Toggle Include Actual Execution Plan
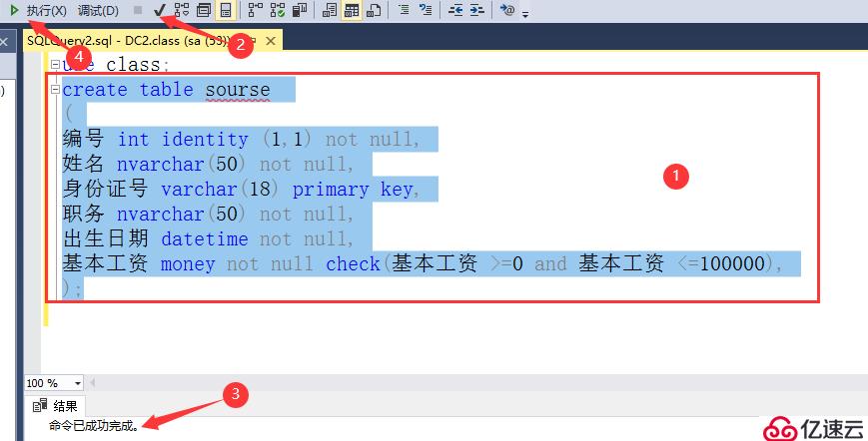Viewport: 868px width, 441px height. click(255, 10)
